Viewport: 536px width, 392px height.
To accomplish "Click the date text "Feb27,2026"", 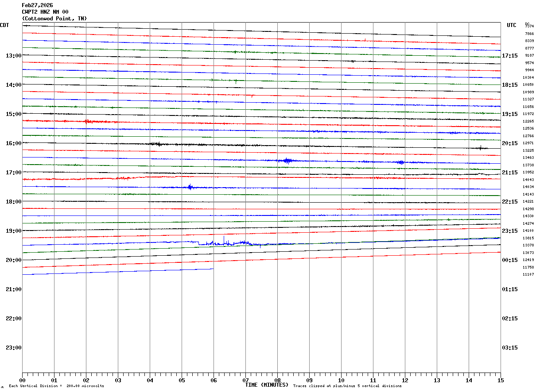I will pyautogui.click(x=37, y=5).
